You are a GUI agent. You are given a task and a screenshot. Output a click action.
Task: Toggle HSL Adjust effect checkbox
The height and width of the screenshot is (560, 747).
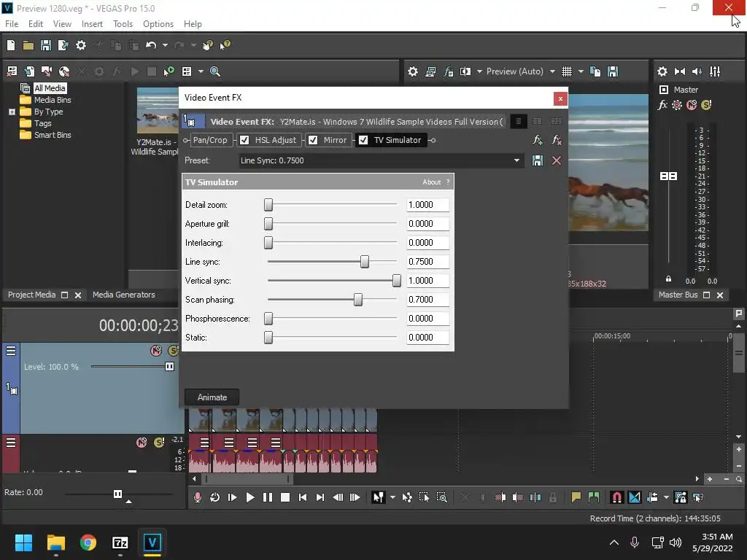[244, 140]
